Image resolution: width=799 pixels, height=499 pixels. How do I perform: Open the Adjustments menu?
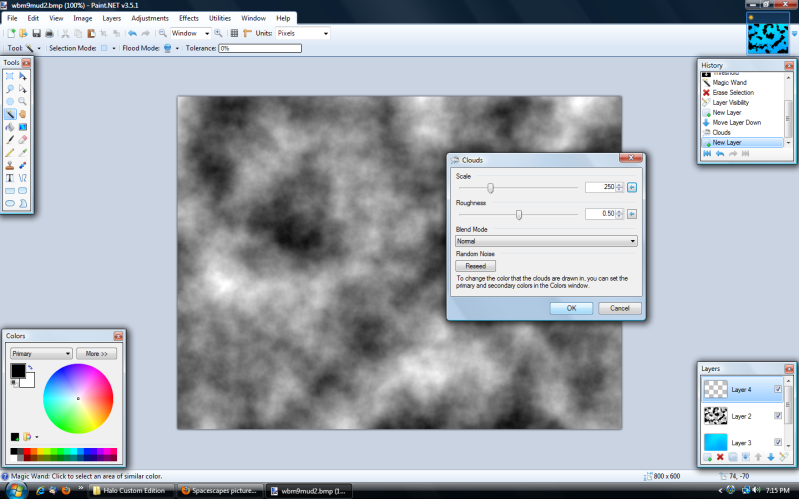pos(150,18)
